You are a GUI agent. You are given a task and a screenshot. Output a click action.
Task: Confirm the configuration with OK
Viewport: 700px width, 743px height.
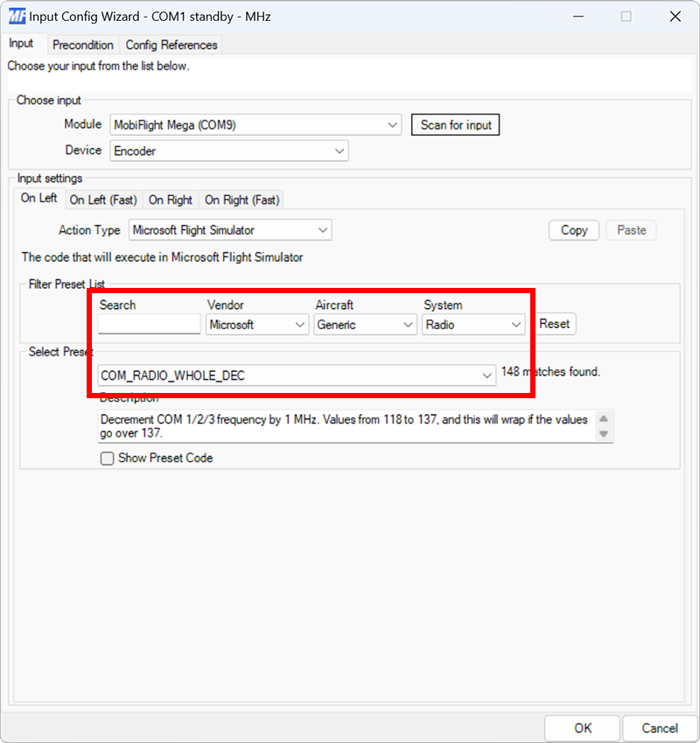click(x=582, y=727)
